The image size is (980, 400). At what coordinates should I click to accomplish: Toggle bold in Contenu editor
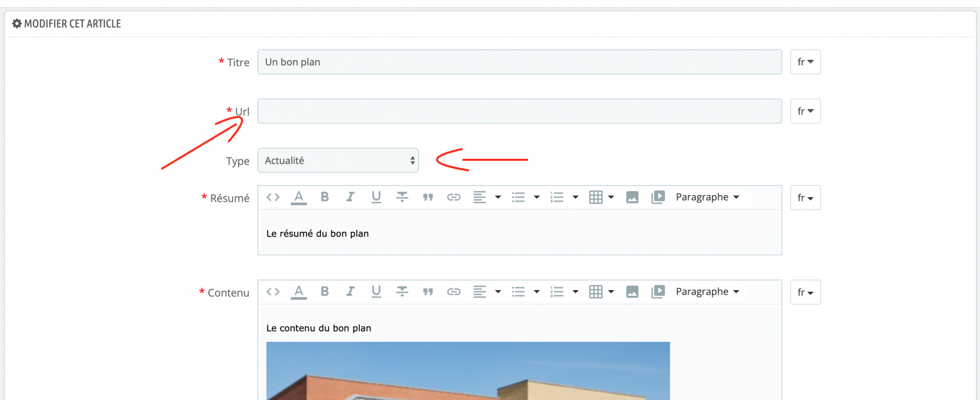pyautogui.click(x=325, y=292)
